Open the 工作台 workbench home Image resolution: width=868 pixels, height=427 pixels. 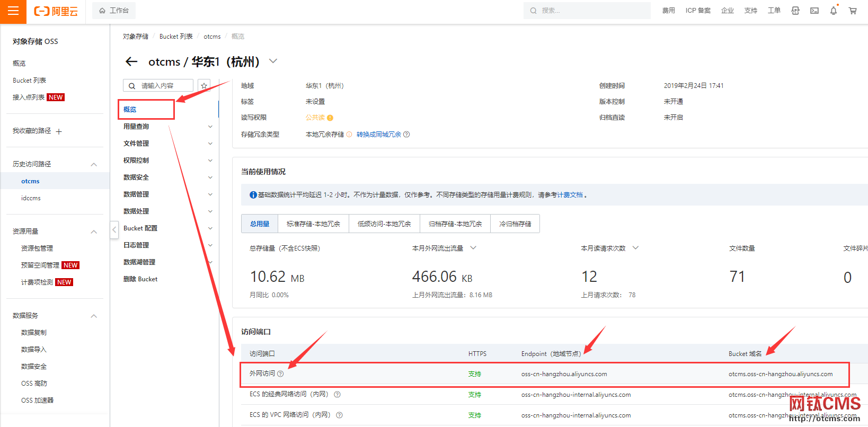(114, 11)
